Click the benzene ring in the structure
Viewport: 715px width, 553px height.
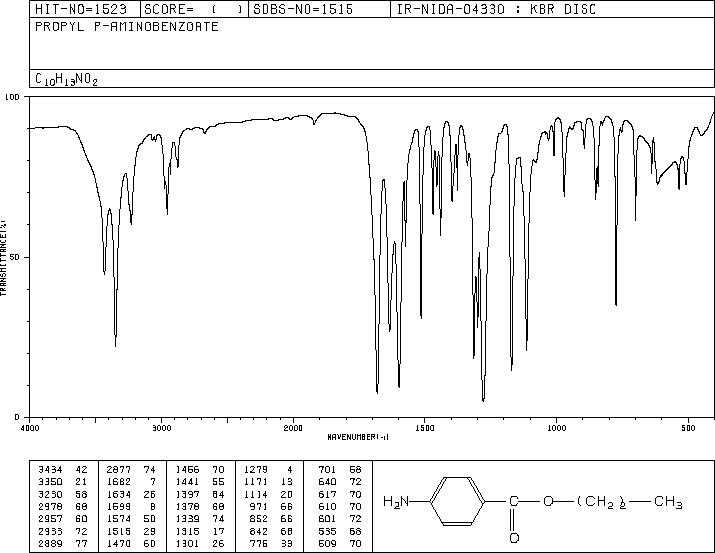457,501
